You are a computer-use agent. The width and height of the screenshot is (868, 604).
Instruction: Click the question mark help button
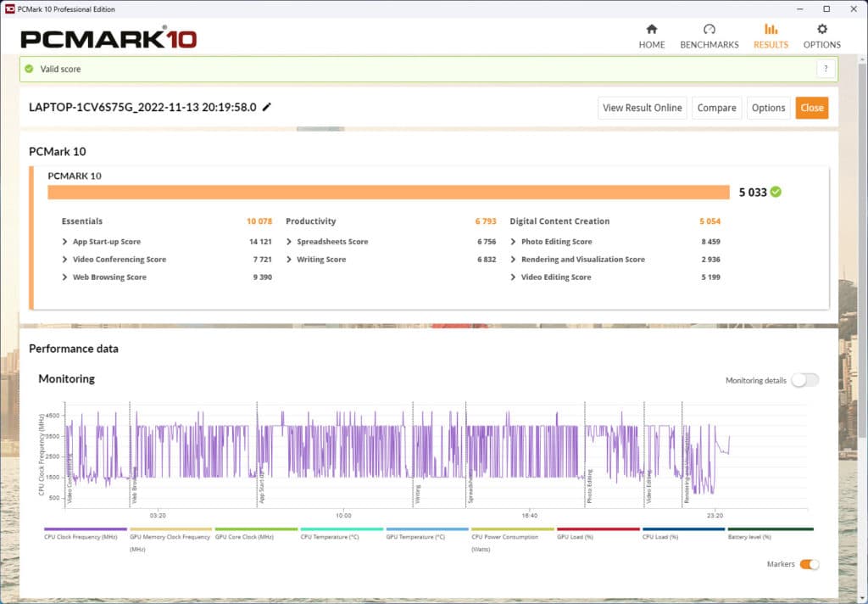[x=826, y=69]
